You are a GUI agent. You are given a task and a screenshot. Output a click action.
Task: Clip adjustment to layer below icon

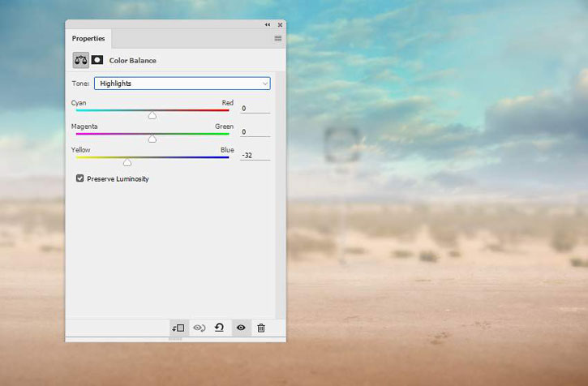[178, 328]
